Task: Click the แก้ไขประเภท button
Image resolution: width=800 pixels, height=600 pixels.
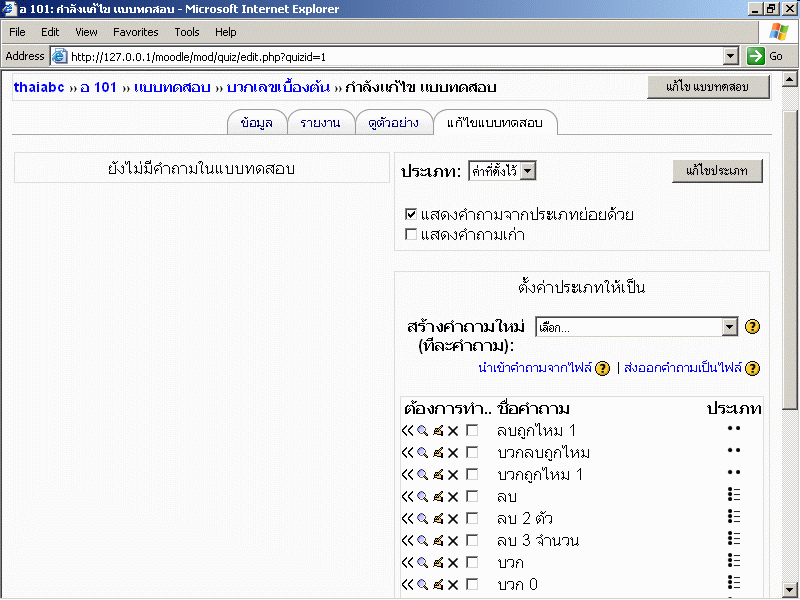Action: pos(717,171)
